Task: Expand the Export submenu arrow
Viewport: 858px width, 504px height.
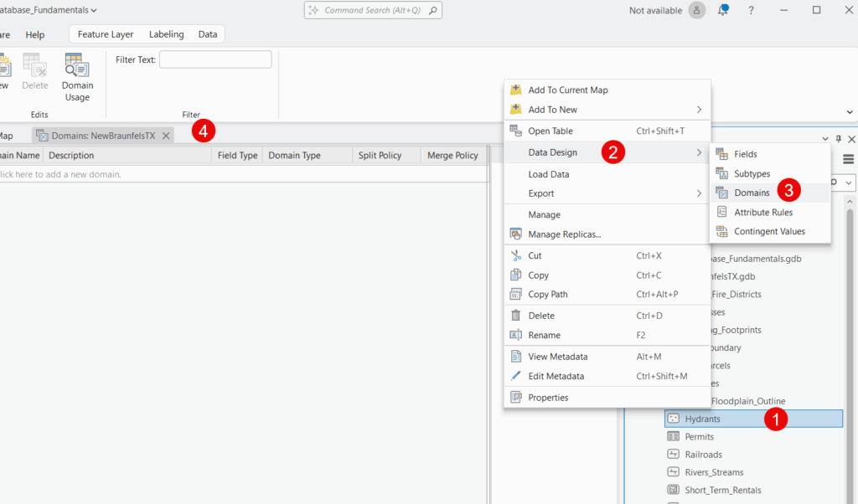Action: pyautogui.click(x=699, y=193)
